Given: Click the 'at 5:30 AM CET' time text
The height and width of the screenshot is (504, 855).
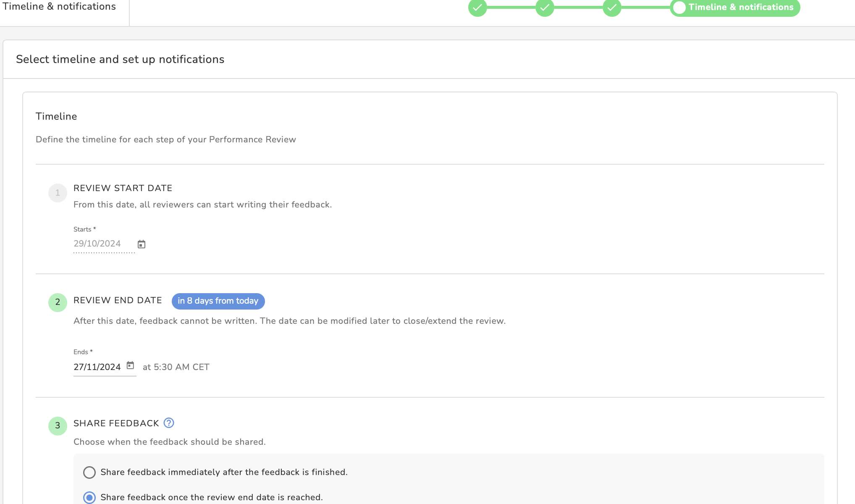Looking at the screenshot, I should click(176, 367).
